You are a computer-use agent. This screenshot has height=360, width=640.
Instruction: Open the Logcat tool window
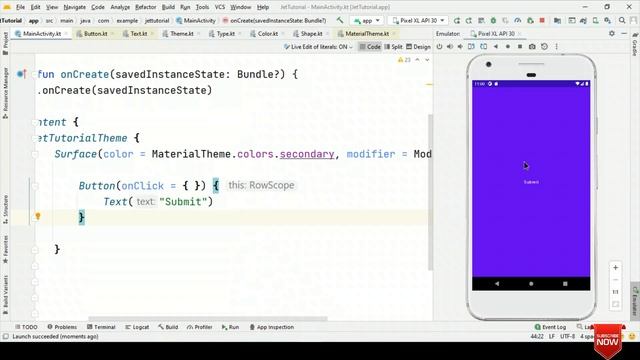pyautogui.click(x=137, y=327)
